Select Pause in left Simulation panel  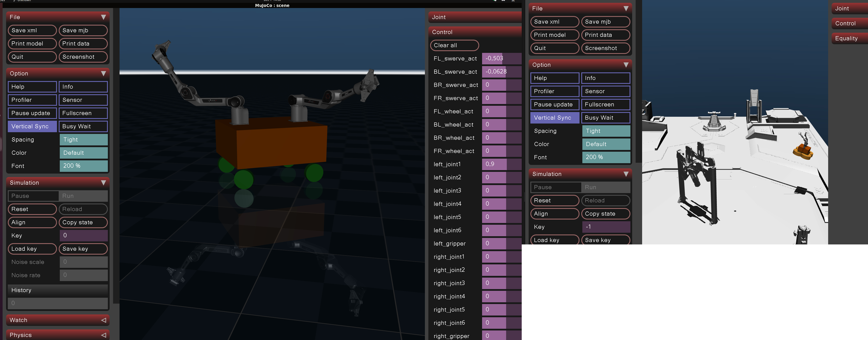click(33, 196)
